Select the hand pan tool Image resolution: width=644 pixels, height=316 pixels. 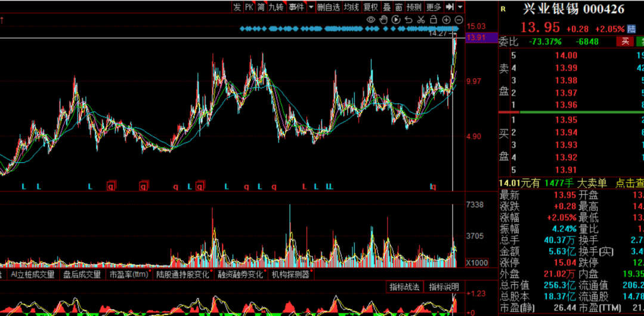tap(383, 20)
